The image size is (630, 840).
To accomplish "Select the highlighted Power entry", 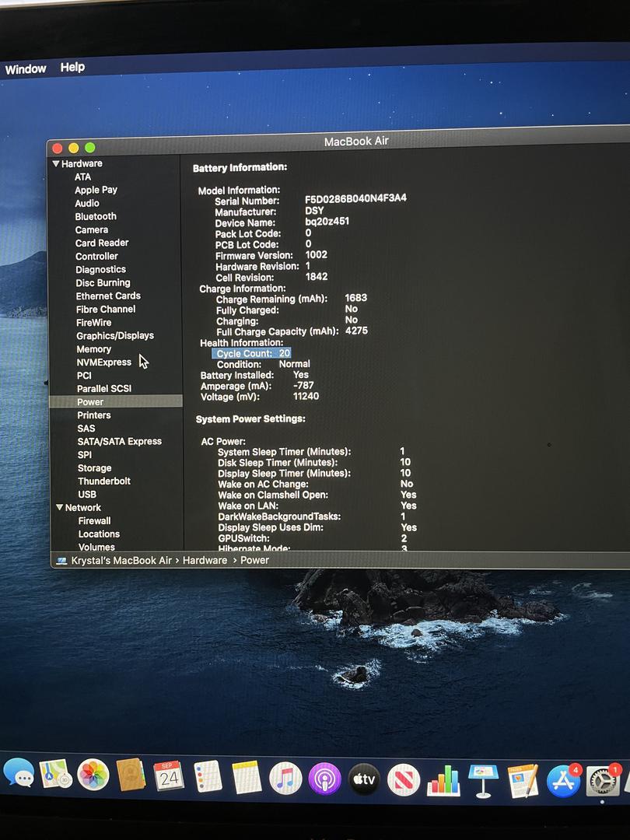I will [116, 402].
